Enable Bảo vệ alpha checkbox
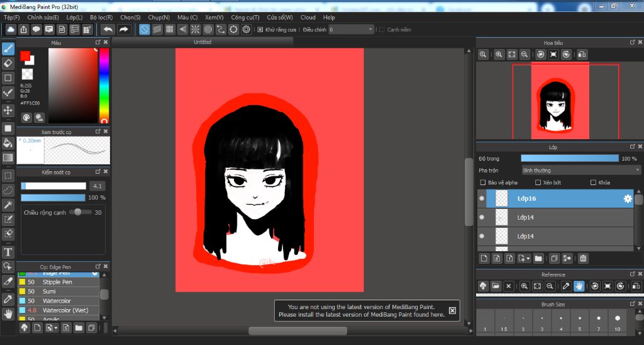 [x=483, y=182]
